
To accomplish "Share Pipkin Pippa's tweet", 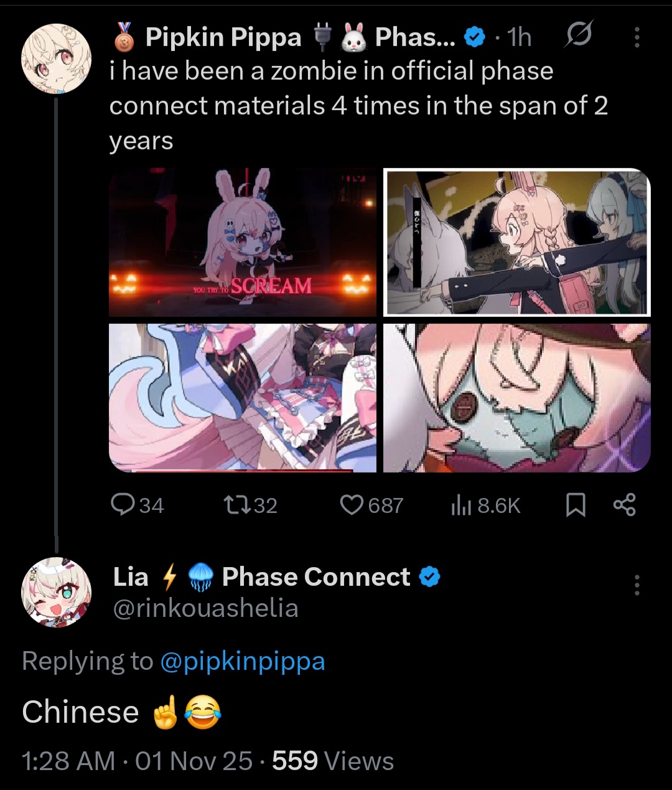I will pyautogui.click(x=624, y=504).
